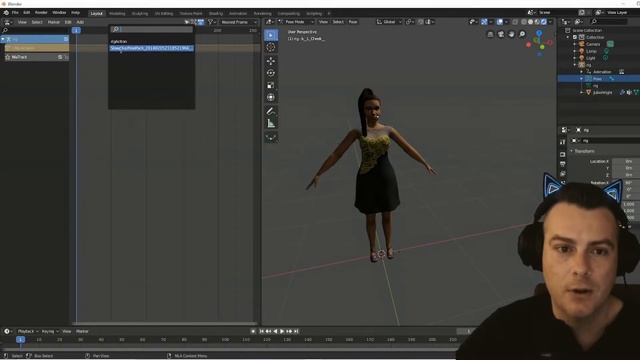
Task: Open NLA editor type selector icon
Action: [8, 22]
